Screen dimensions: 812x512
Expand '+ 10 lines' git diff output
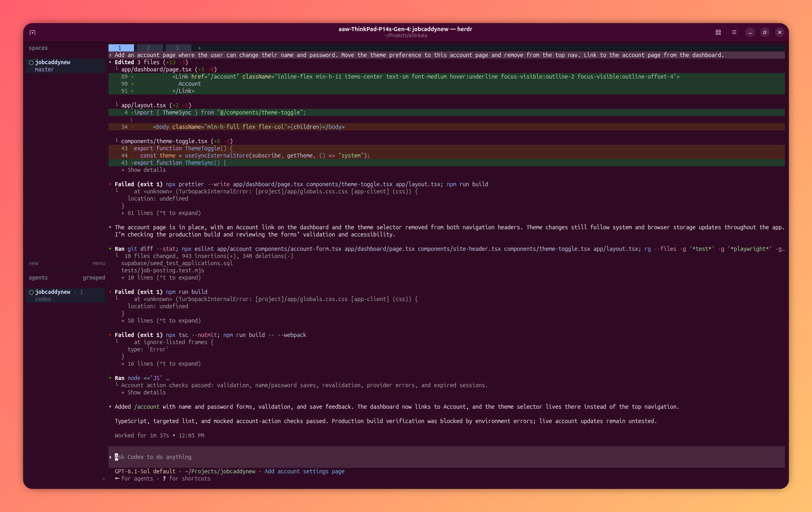pyautogui.click(x=161, y=278)
